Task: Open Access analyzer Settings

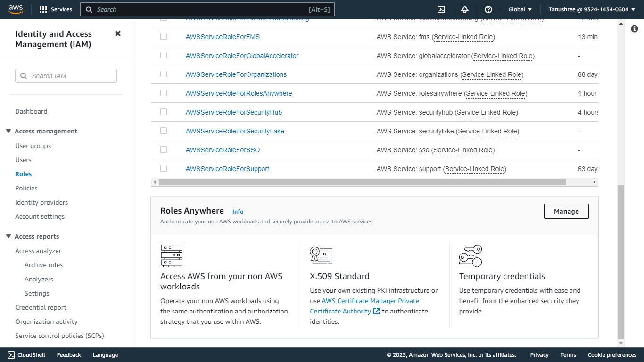Action: [x=37, y=293]
